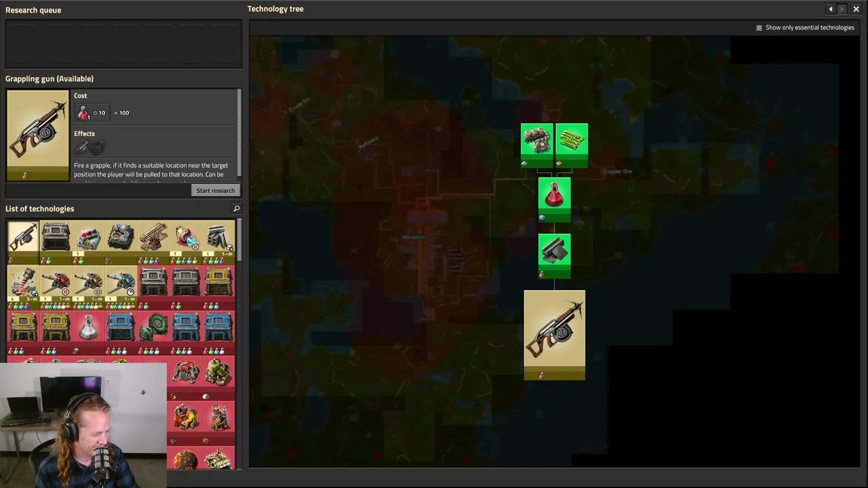This screenshot has width=868, height=488.
Task: Select the white flask science technology
Action: tap(88, 332)
